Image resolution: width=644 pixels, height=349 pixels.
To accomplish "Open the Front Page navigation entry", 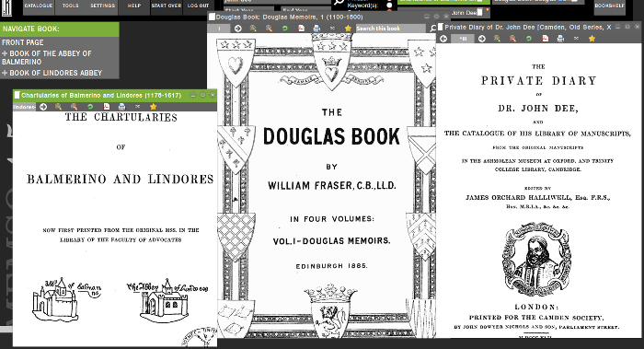I will 23,42.
